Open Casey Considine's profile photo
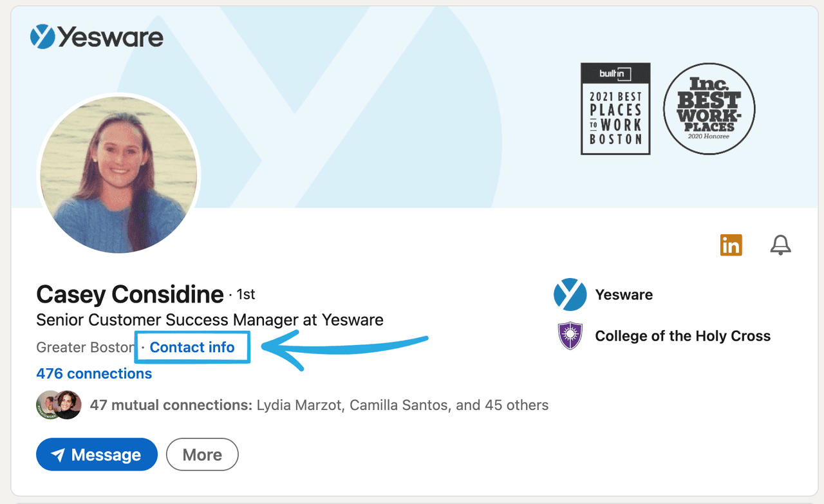The width and height of the screenshot is (824, 504). (118, 174)
